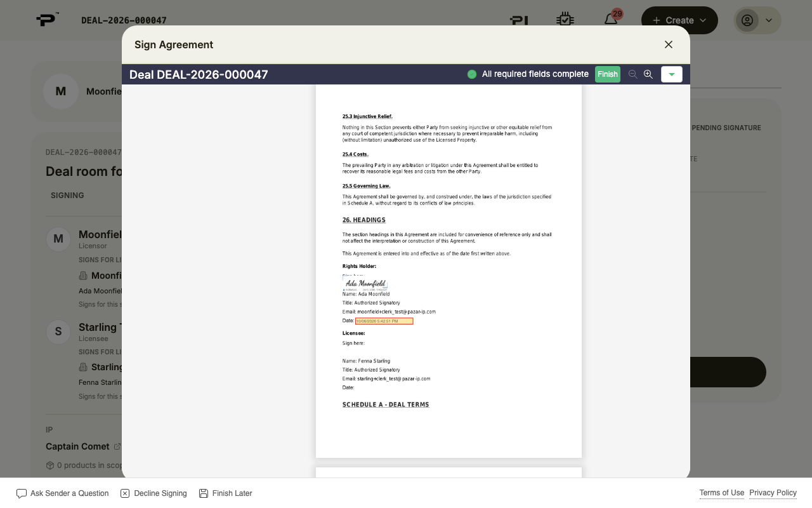Click the building icon beside Moonfield organization
This screenshot has height=508, width=812.
point(83,276)
